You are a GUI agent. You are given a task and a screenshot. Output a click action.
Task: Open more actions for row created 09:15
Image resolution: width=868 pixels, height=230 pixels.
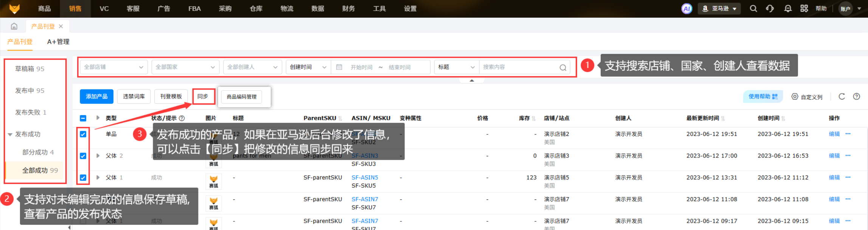(x=848, y=221)
